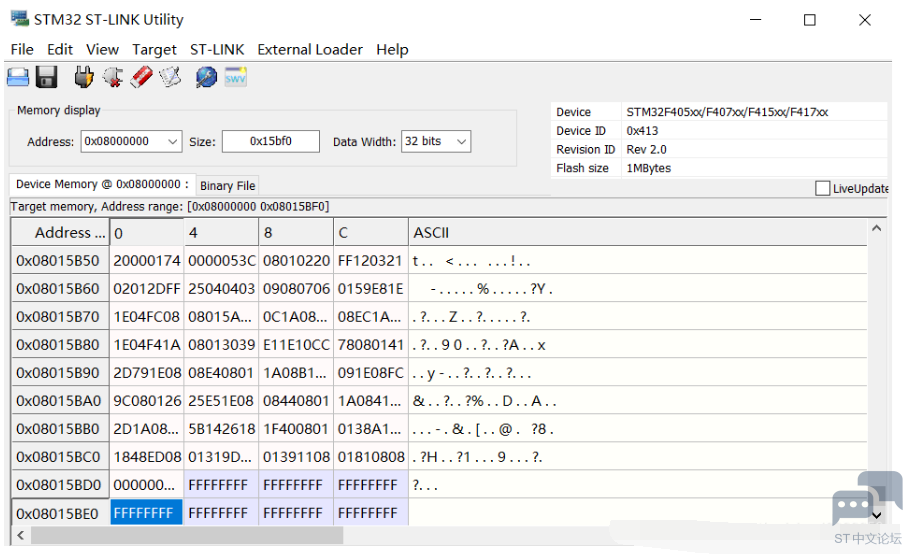Image resolution: width=911 pixels, height=554 pixels.
Task: Click the Save file floppy icon
Action: [46, 77]
